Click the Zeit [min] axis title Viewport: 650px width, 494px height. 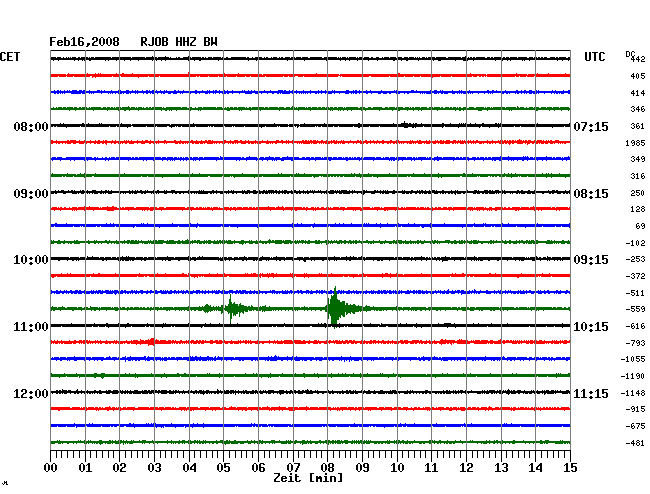click(308, 478)
